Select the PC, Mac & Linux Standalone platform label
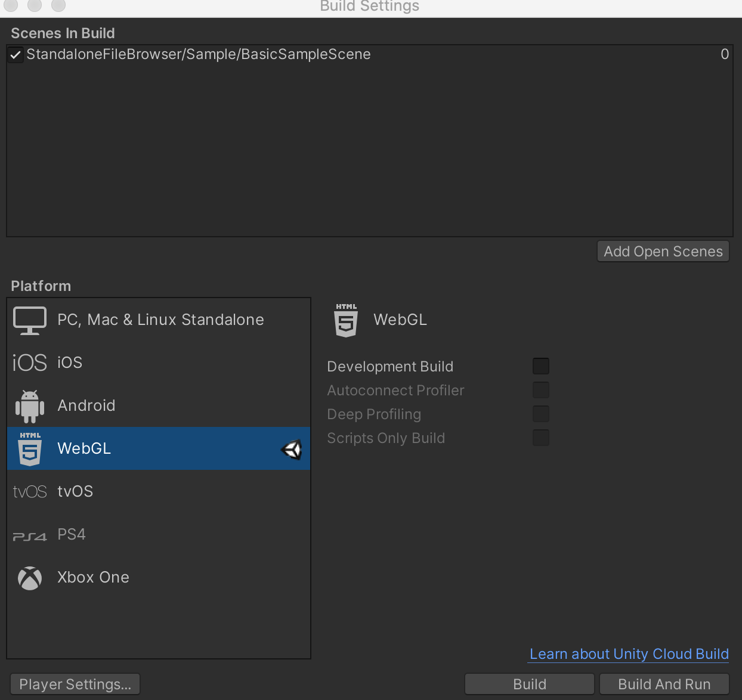Image resolution: width=742 pixels, height=700 pixels. click(160, 320)
